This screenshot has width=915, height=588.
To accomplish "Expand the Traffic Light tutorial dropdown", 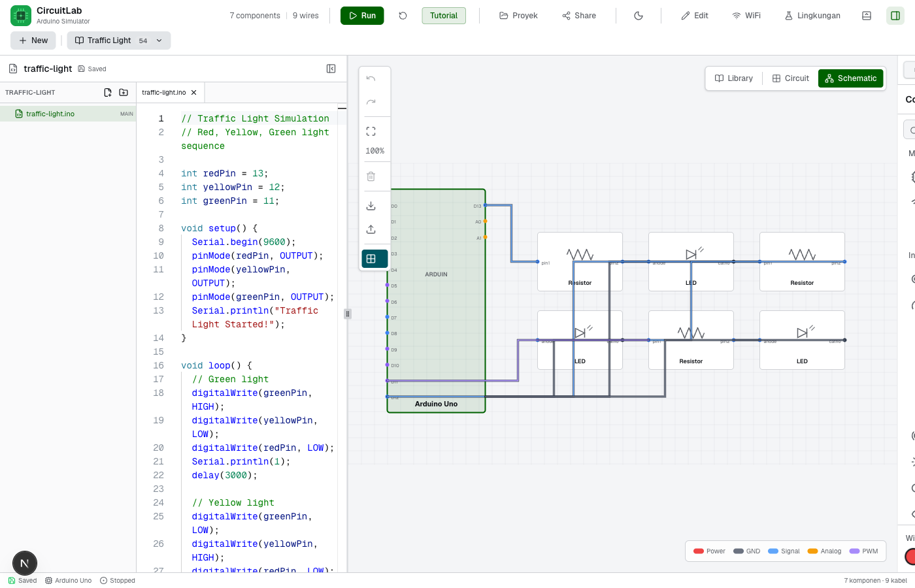I will pyautogui.click(x=119, y=41).
